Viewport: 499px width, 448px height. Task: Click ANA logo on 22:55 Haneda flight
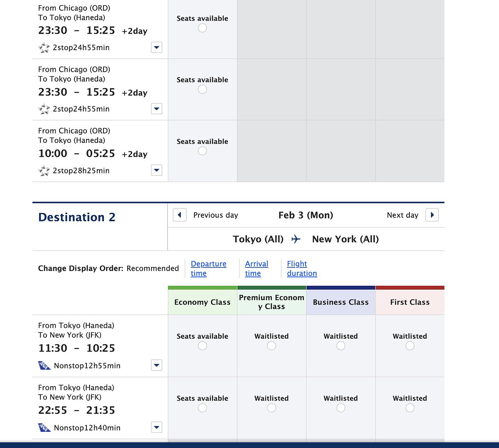44,427
